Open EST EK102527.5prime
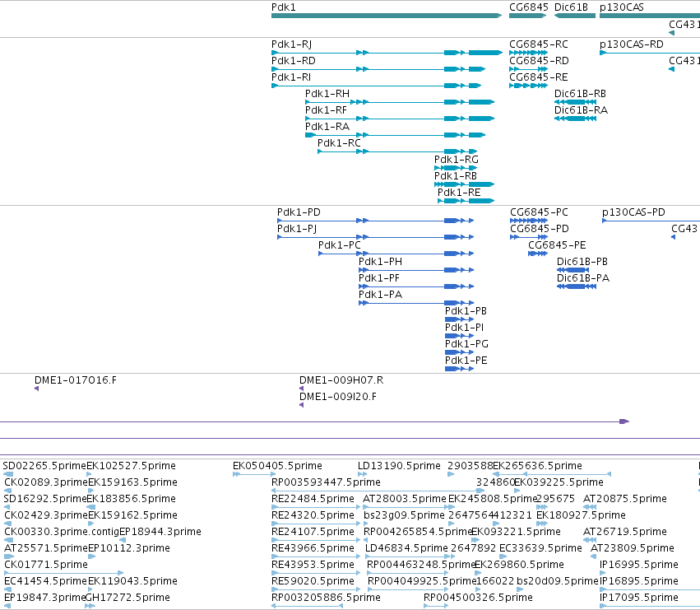Viewport: 700px width, 610px height. [x=131, y=466]
